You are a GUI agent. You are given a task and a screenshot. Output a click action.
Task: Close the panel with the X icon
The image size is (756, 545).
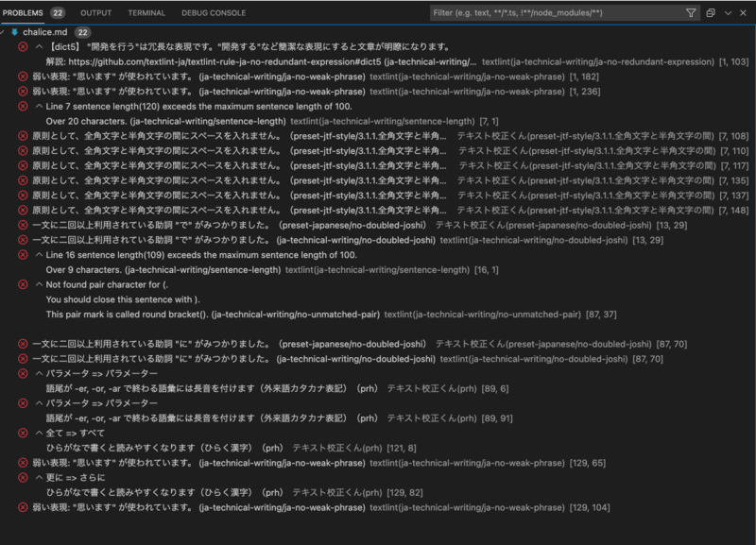(743, 13)
